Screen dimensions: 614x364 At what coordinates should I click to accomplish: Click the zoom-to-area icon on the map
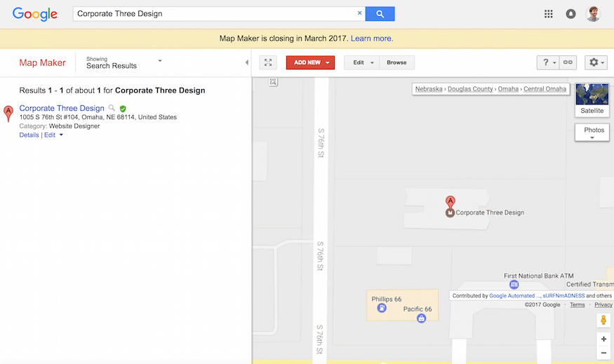coord(273,81)
